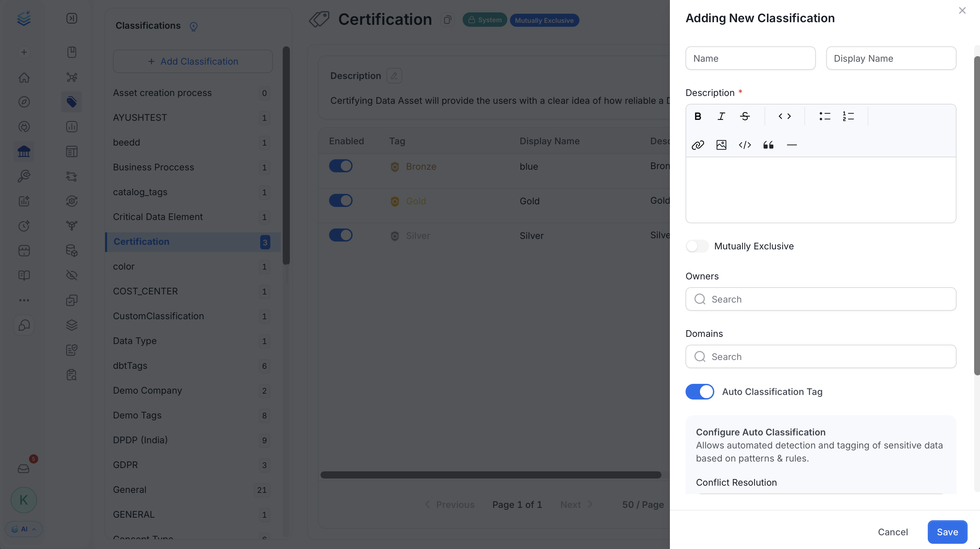
Task: Open the Govern building icon in sidebar
Action: pos(24,151)
